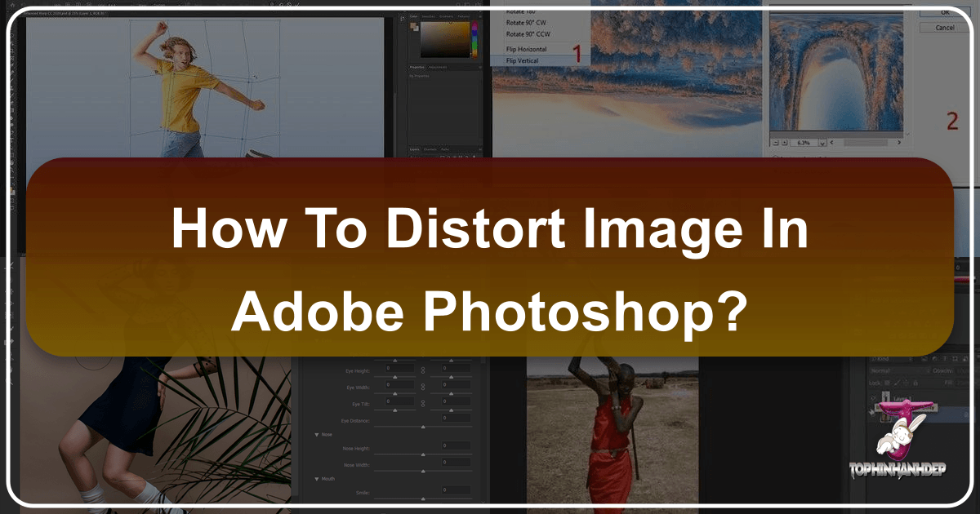Click the OK button in the filter dialog
The width and height of the screenshot is (980, 514).
pyautogui.click(x=945, y=11)
